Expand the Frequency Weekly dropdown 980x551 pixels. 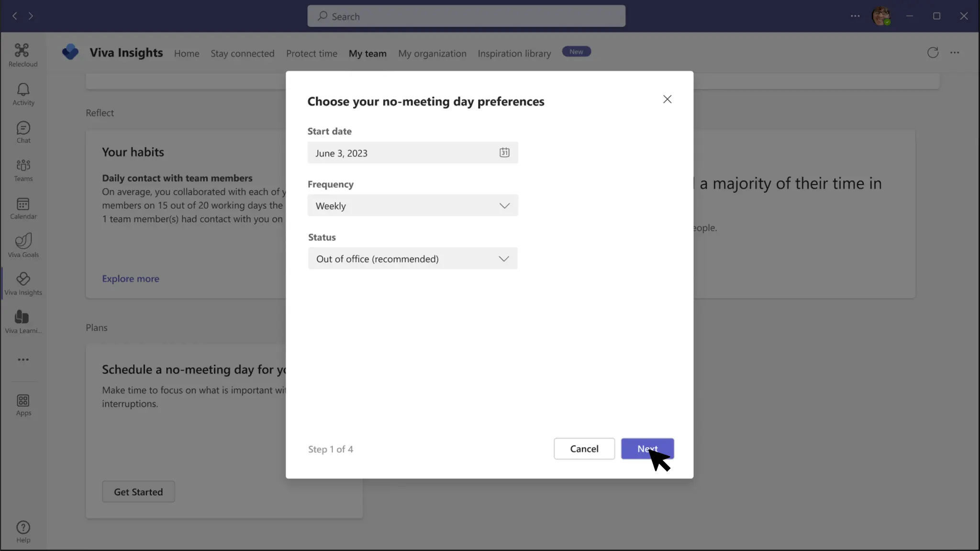coord(412,206)
